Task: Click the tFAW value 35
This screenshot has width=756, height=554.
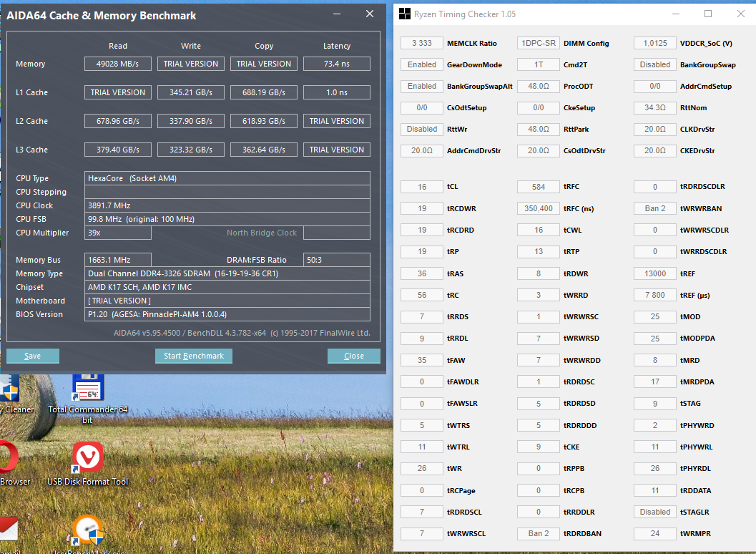Action: (x=422, y=360)
